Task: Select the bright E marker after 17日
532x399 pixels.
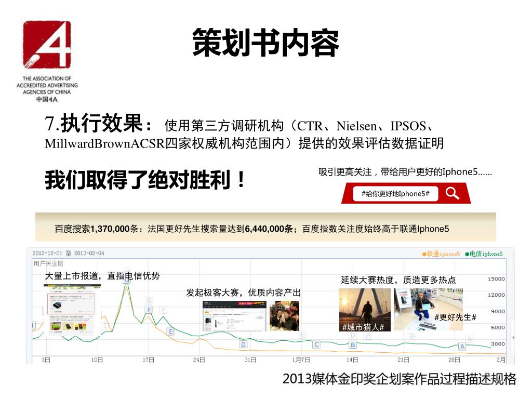Action: [170, 331]
